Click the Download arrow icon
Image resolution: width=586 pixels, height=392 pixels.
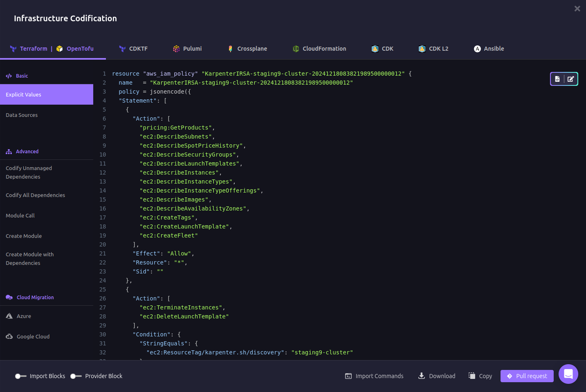click(x=422, y=376)
